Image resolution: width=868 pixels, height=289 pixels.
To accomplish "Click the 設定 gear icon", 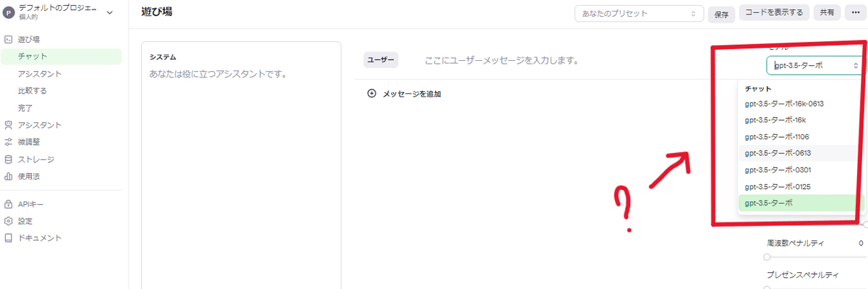I will coord(8,221).
